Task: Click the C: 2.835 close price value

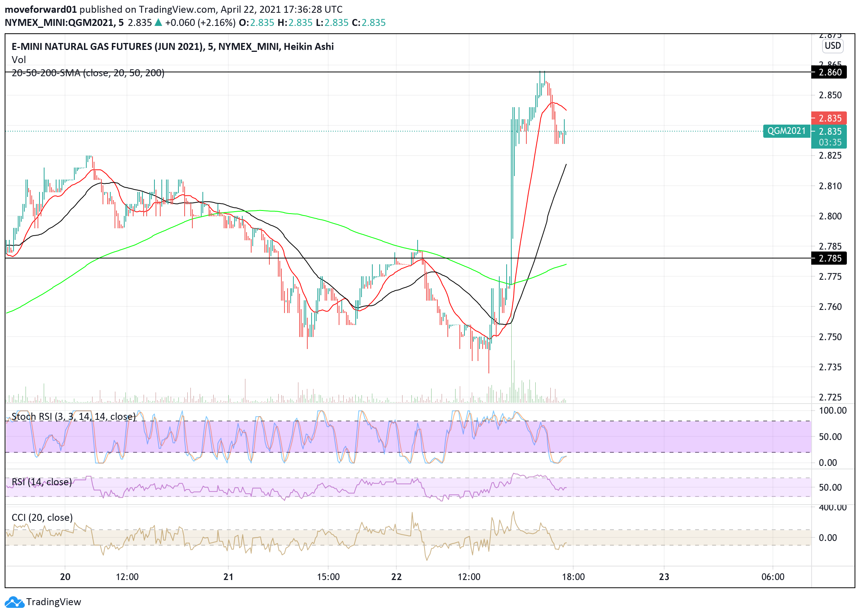Action: [368, 23]
